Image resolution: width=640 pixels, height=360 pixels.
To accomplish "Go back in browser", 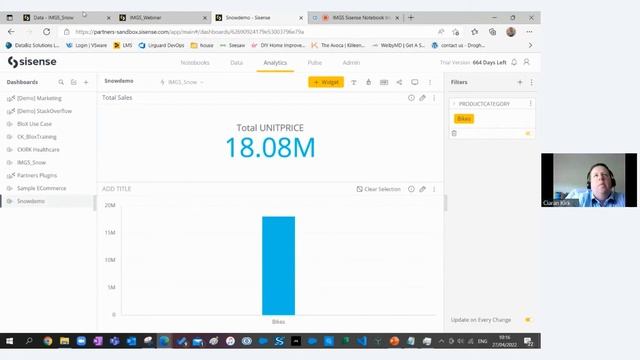I will tap(11, 31).
